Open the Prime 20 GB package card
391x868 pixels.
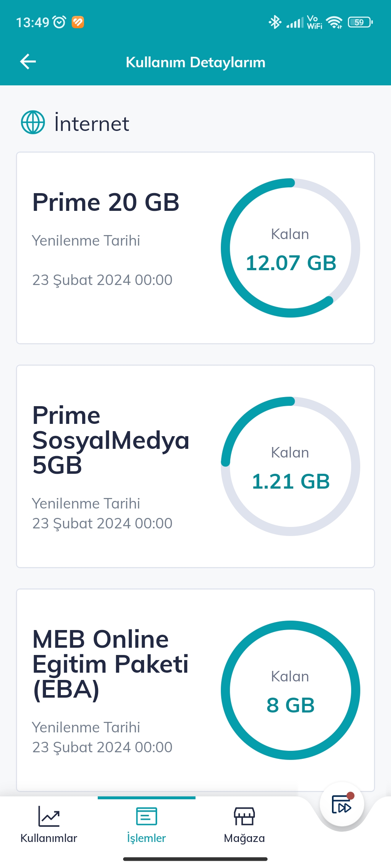click(195, 248)
